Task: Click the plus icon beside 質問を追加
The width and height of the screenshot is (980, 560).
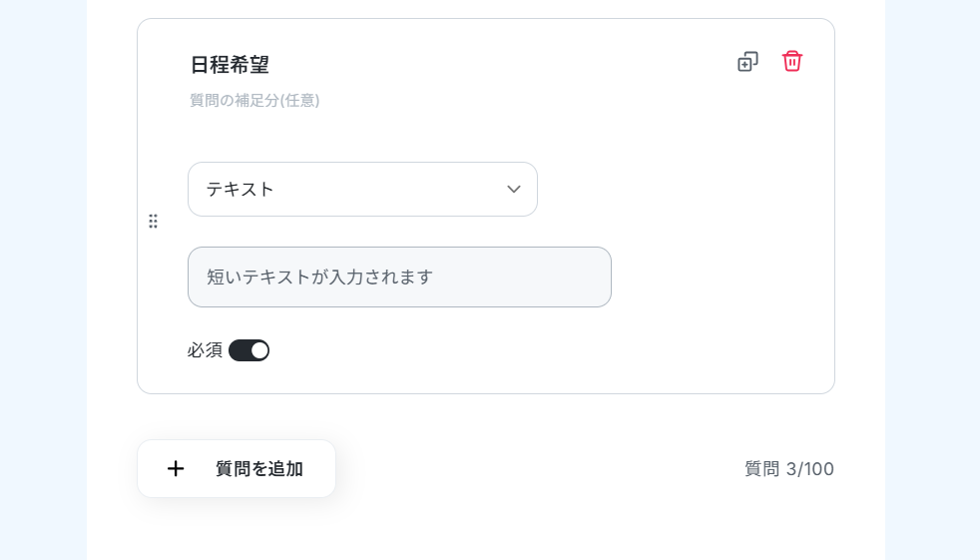Action: point(176,468)
